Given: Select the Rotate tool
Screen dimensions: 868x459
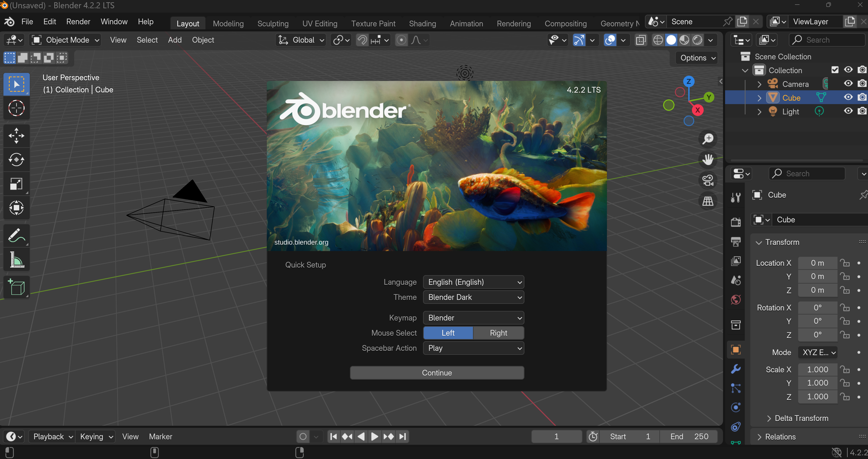Looking at the screenshot, I should click(16, 160).
